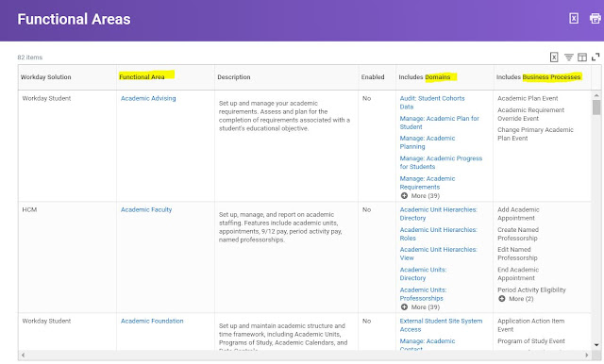Expand More (2) business processes

pos(516,299)
